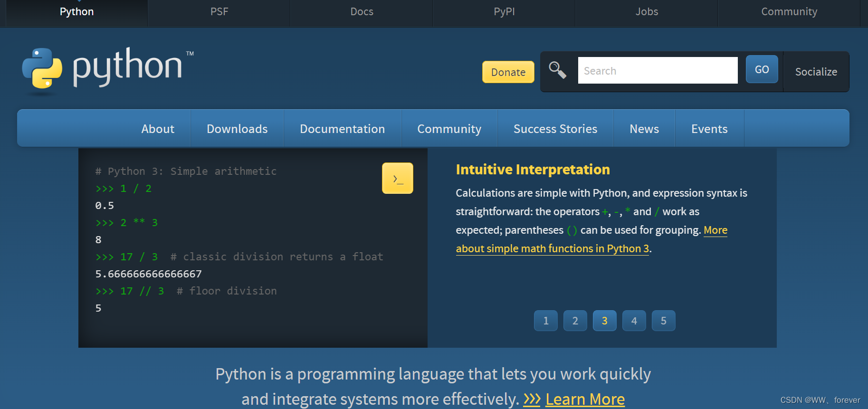The width and height of the screenshot is (868, 409).
Task: Click the output 5.666666666666667
Action: (148, 274)
